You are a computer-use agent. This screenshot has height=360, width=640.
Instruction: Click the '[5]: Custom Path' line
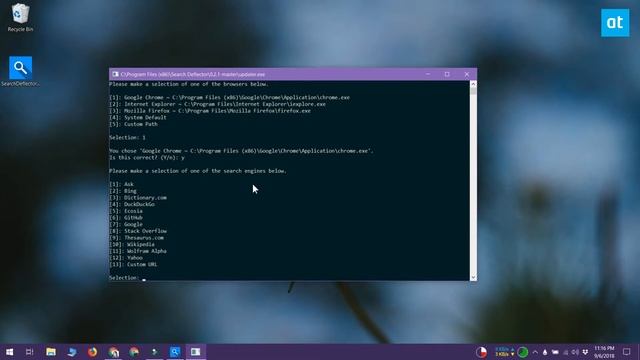click(x=133, y=124)
